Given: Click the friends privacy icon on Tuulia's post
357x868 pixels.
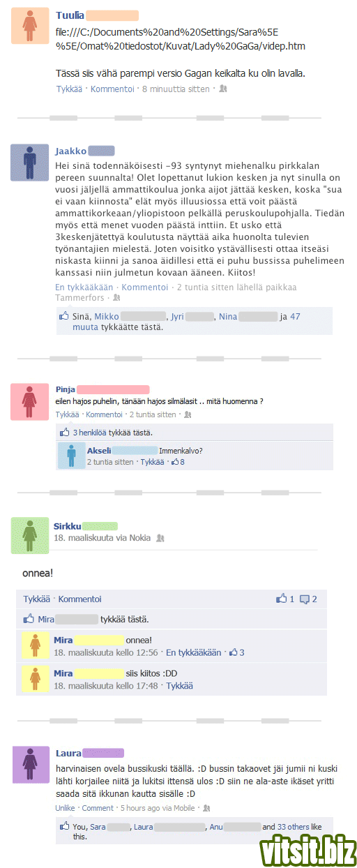Looking at the screenshot, I should [223, 89].
